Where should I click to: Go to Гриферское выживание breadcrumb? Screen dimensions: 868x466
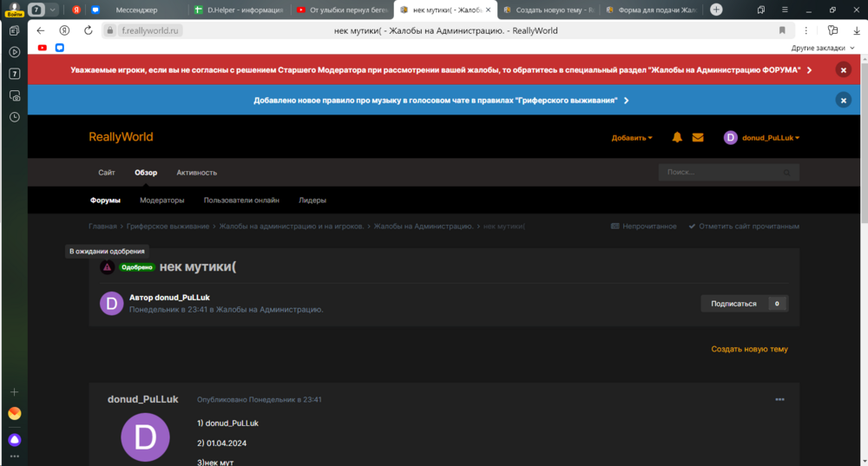coord(168,226)
